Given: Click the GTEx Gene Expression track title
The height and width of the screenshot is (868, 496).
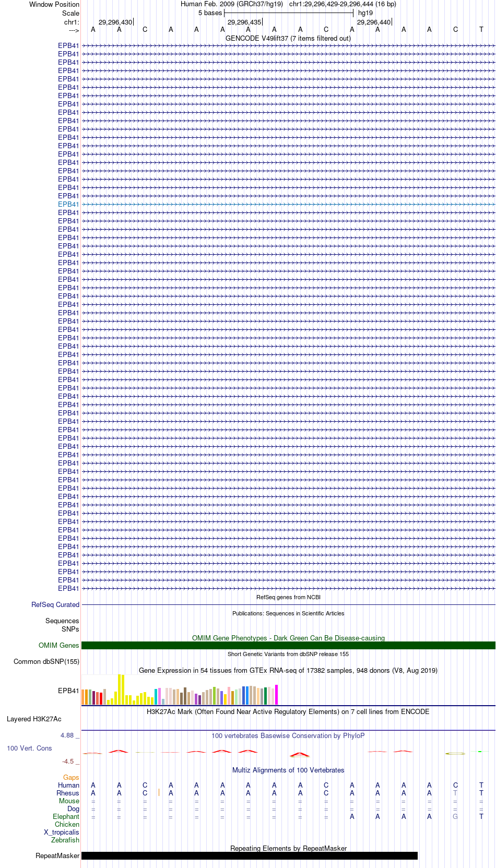Looking at the screenshot, I should 288,670.
